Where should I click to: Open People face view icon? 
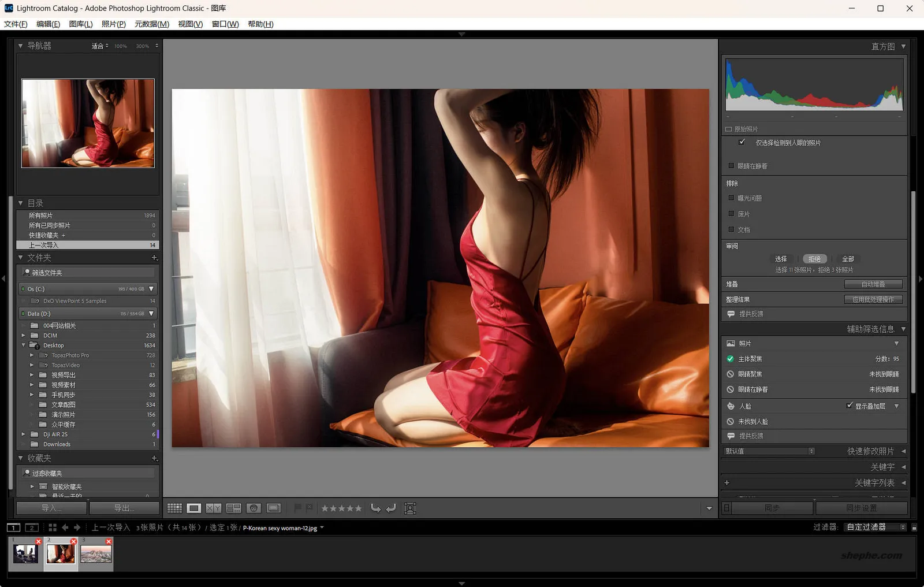click(x=254, y=508)
